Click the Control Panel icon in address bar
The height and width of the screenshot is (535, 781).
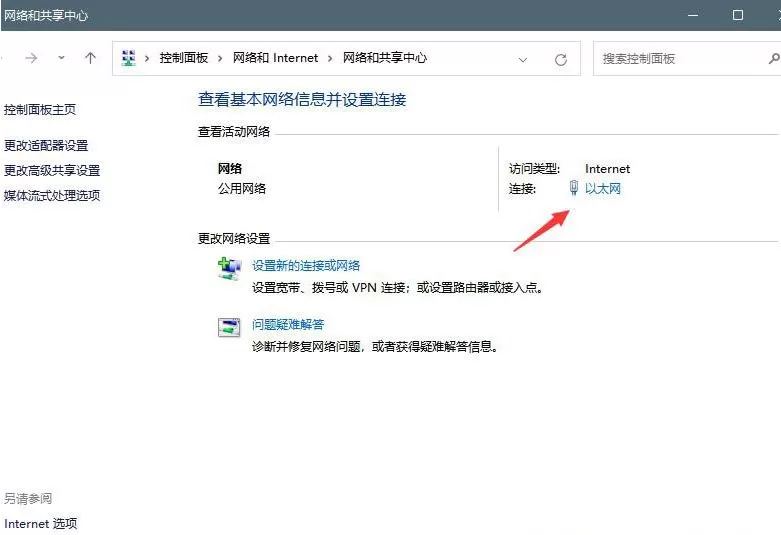pos(129,58)
